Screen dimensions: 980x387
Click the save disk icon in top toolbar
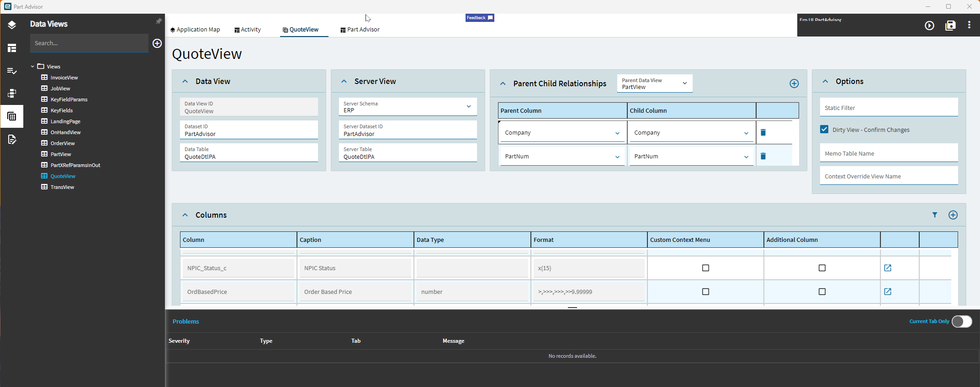point(950,26)
